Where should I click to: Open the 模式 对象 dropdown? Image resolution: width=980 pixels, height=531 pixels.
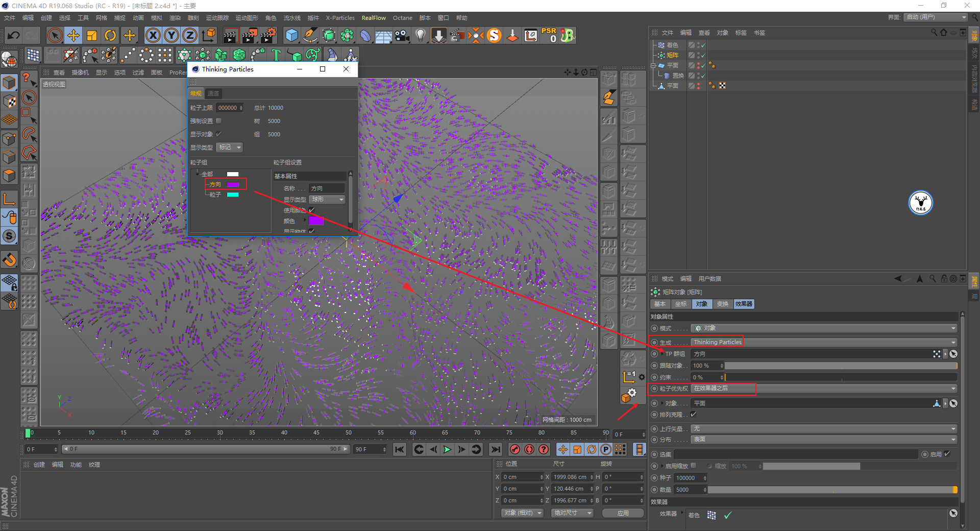coord(824,328)
